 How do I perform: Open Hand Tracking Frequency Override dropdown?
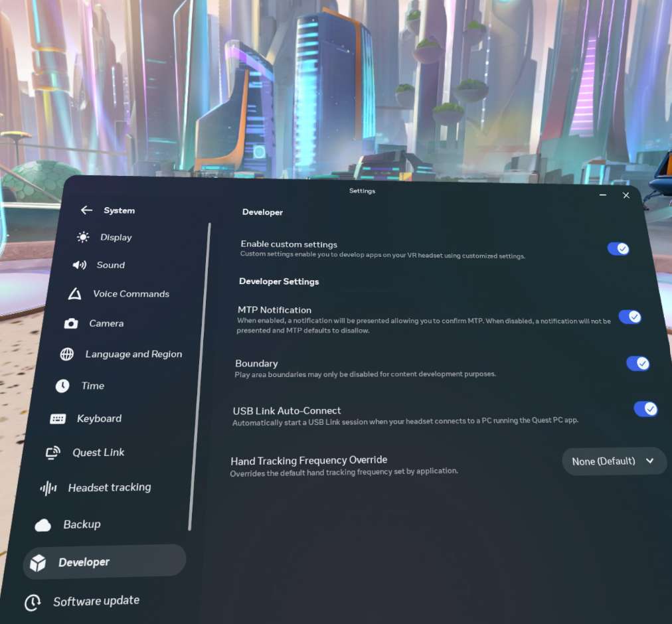click(x=614, y=461)
